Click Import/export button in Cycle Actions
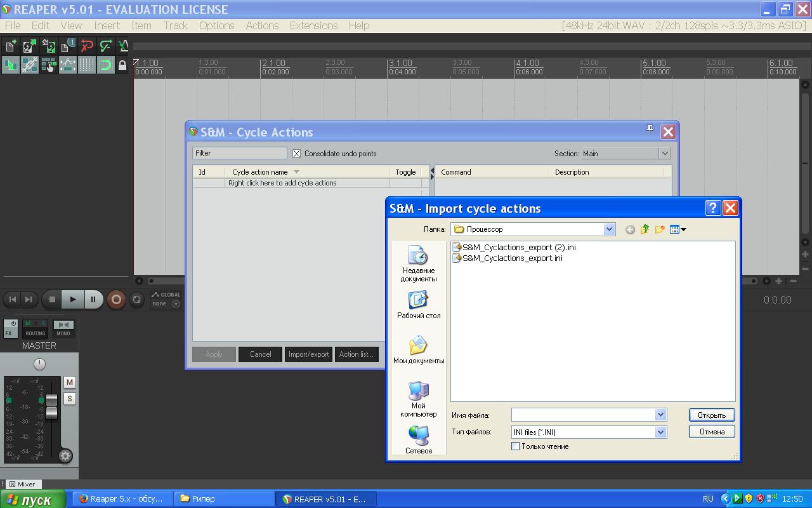Viewport: 812px width, 508px height. [x=309, y=354]
